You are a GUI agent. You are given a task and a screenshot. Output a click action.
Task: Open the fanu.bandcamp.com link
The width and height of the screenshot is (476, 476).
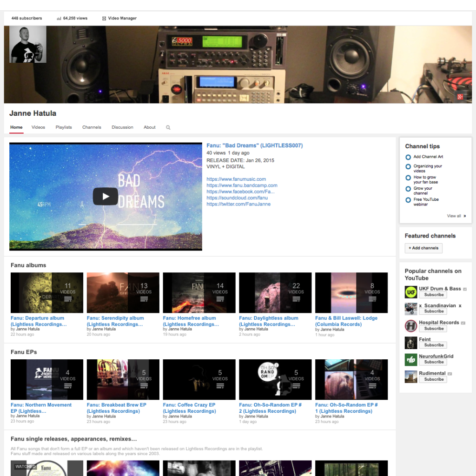point(242,185)
